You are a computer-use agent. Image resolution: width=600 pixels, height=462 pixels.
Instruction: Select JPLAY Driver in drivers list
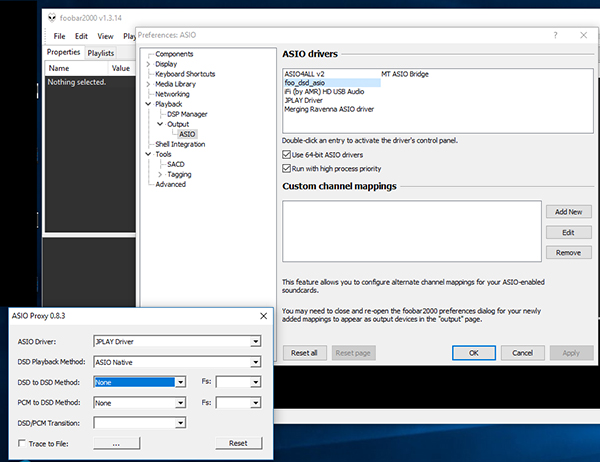(303, 100)
